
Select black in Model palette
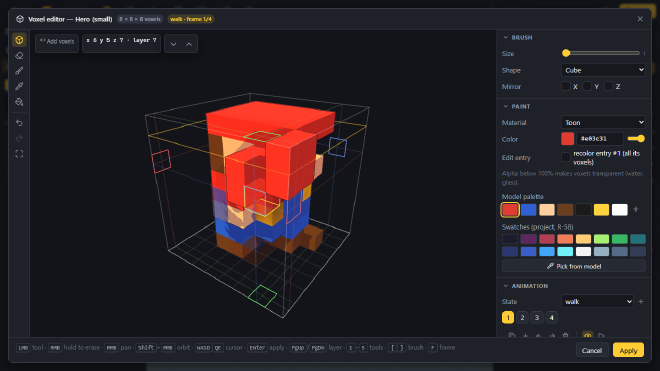click(583, 209)
